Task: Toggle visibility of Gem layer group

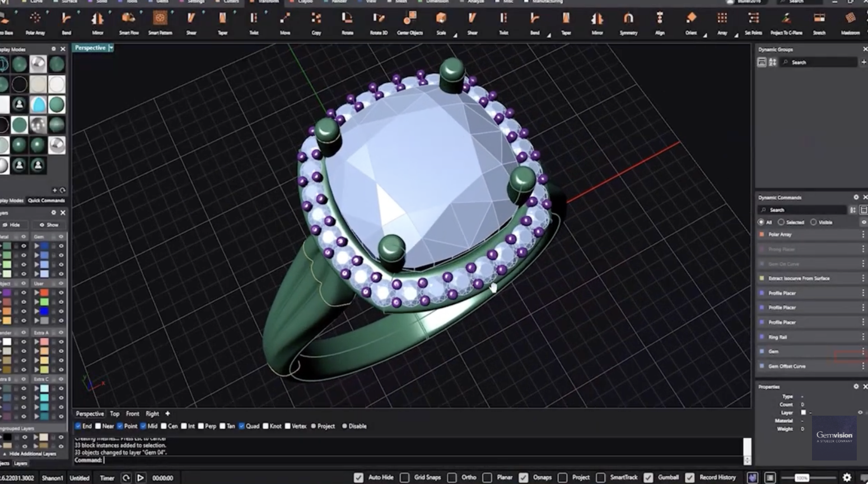Action: point(61,237)
